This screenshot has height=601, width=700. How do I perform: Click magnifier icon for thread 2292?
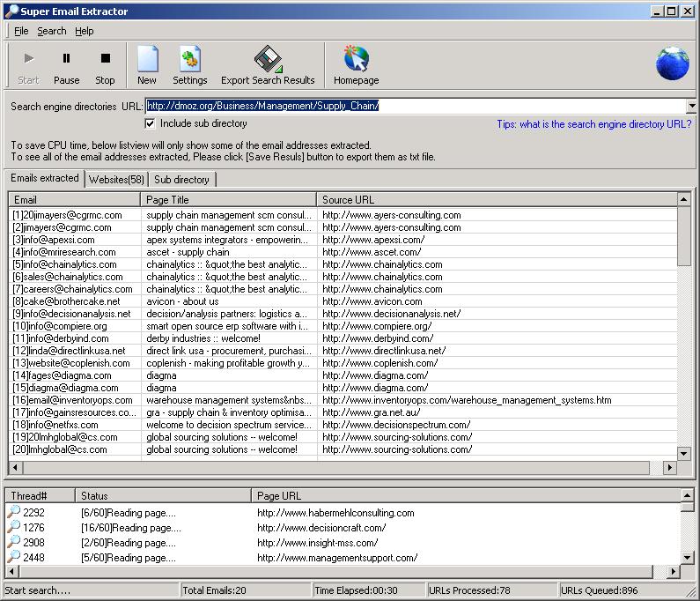(13, 513)
